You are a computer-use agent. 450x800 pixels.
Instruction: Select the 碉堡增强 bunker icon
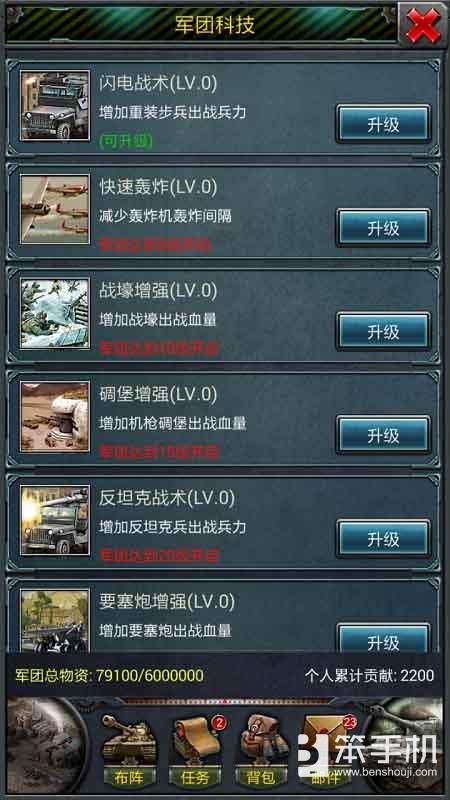[x=55, y=417]
